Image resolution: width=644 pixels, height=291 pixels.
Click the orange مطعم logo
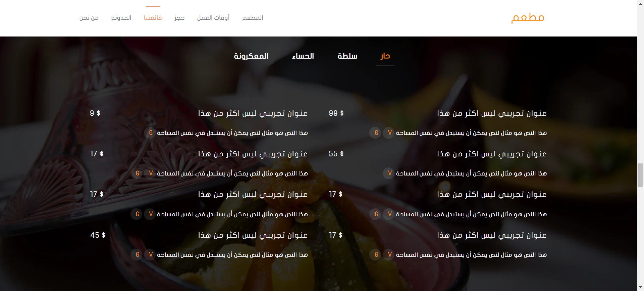[528, 17]
